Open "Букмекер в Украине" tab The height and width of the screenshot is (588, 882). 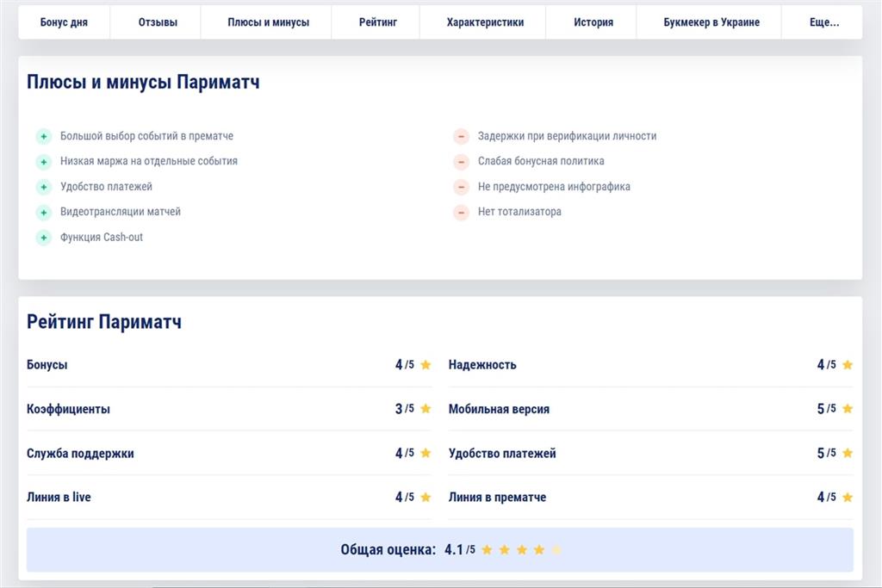[711, 22]
